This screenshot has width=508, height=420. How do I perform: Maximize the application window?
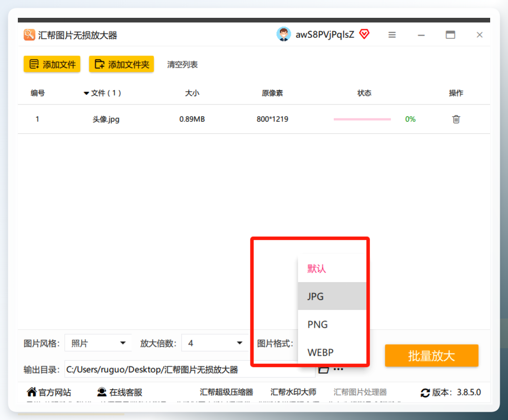(x=450, y=35)
